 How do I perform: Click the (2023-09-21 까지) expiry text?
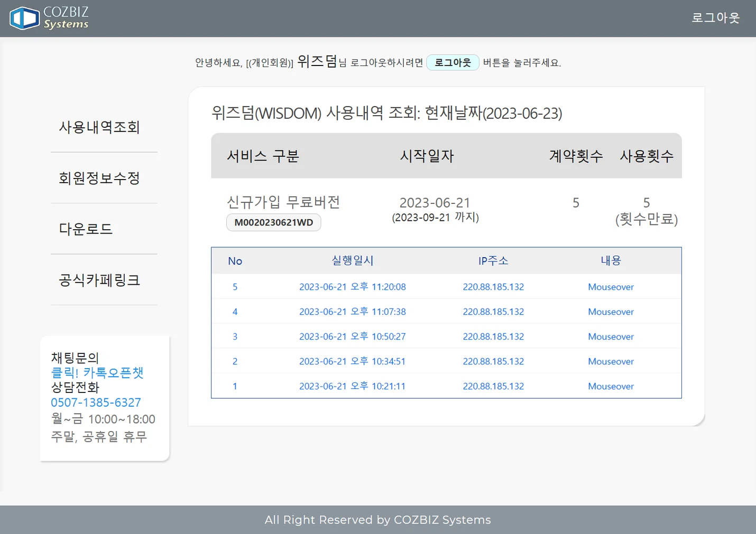click(435, 218)
